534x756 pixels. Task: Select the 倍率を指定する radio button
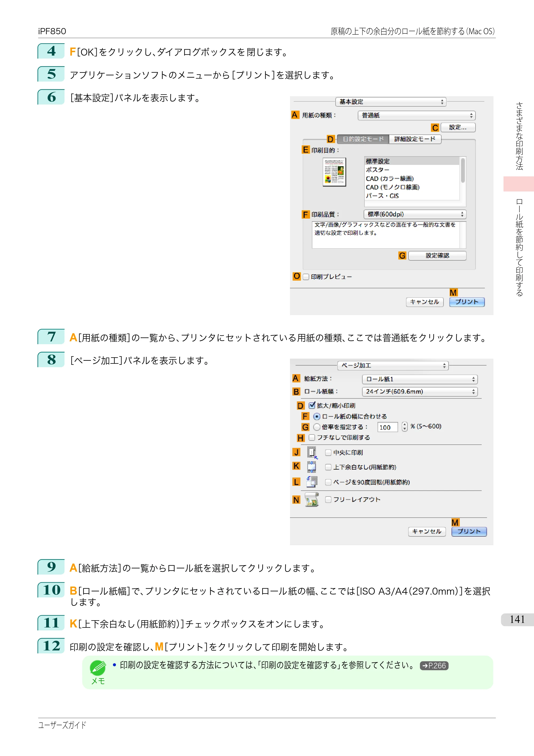click(316, 427)
